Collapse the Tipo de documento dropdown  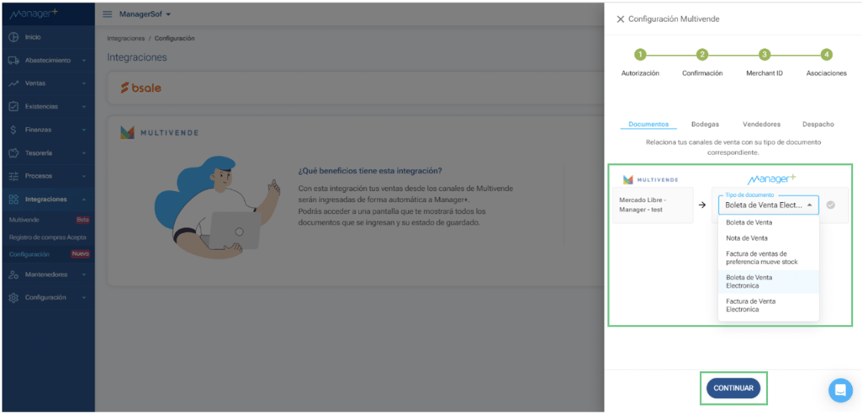(810, 205)
